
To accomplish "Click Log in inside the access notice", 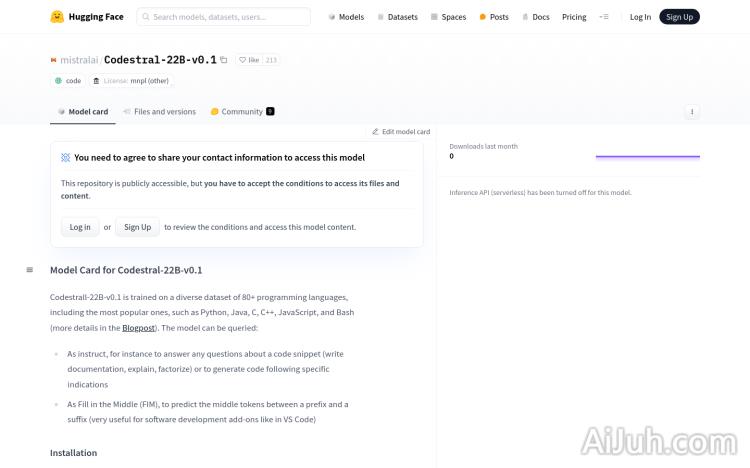I will [x=79, y=227].
